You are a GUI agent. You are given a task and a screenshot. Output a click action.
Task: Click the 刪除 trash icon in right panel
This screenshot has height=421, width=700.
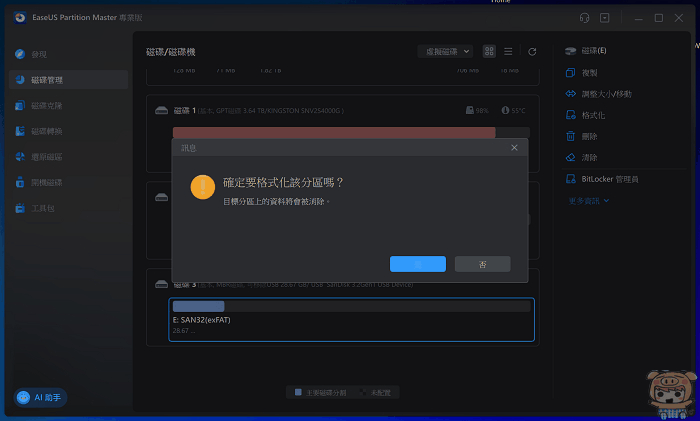[570, 136]
